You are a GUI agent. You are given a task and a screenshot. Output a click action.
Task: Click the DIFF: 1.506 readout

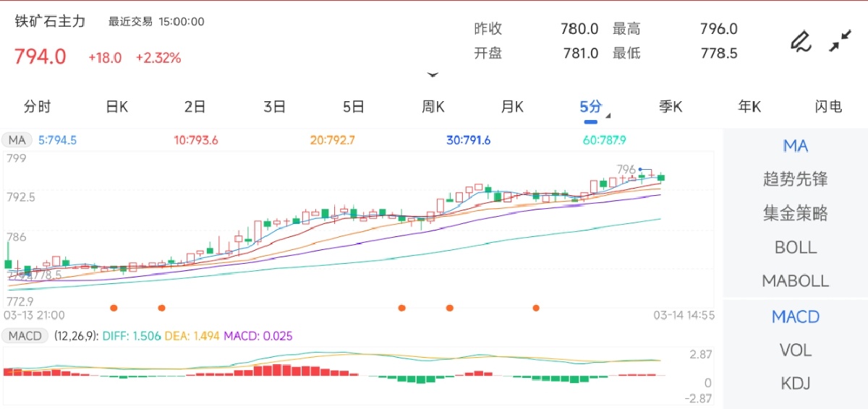coord(132,336)
